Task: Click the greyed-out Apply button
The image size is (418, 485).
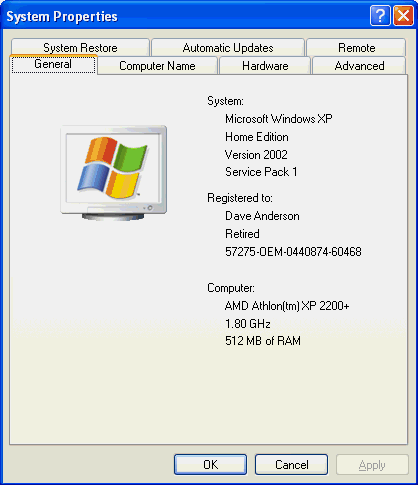Action: pos(372,464)
